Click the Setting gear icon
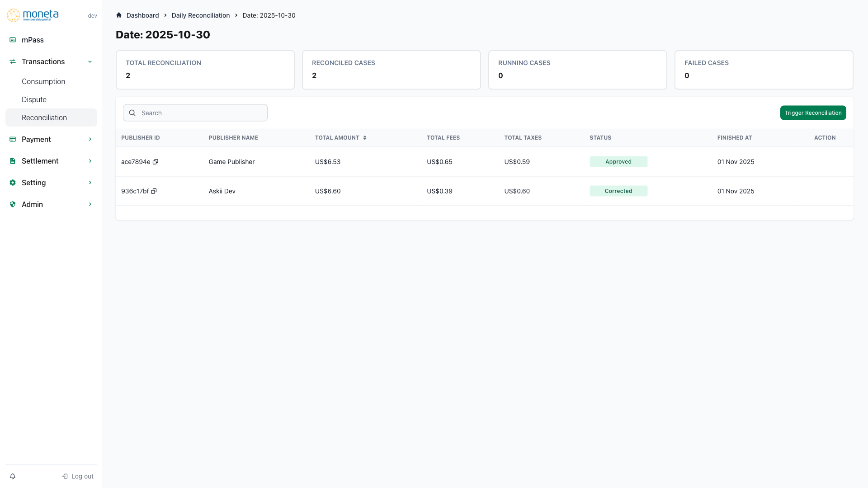The image size is (868, 488). click(x=12, y=183)
